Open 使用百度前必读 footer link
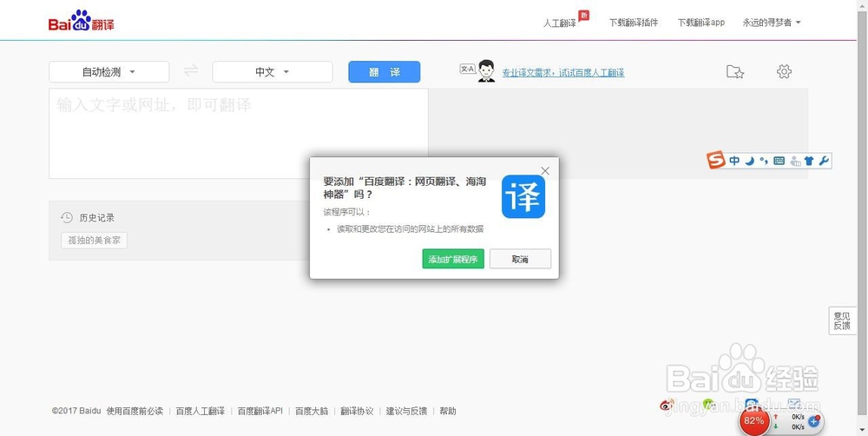This screenshot has width=868, height=436. pyautogui.click(x=135, y=411)
